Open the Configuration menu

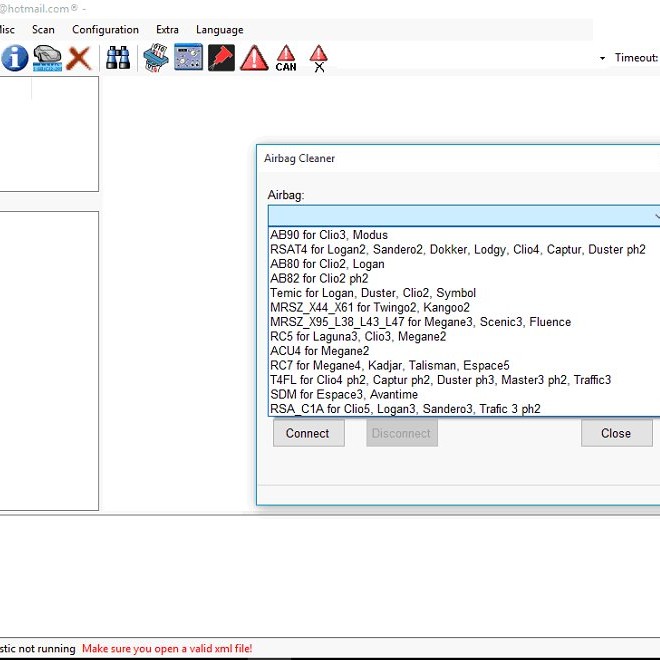(105, 30)
